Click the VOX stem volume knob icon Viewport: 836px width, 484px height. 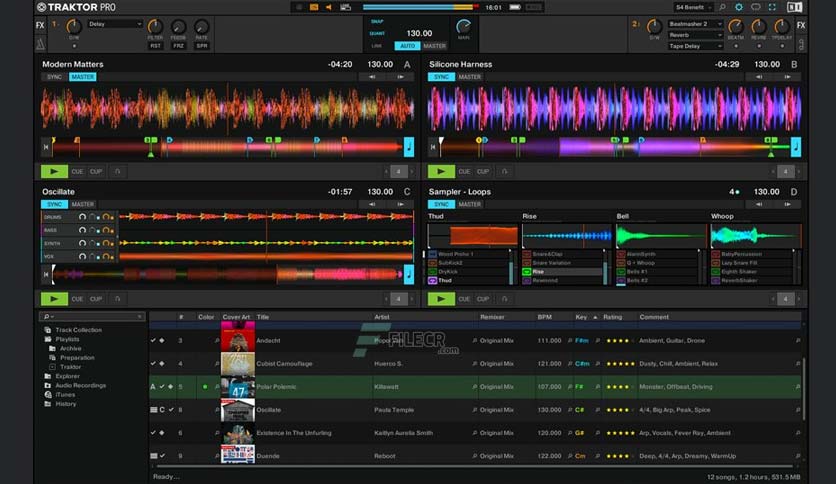[x=82, y=256]
